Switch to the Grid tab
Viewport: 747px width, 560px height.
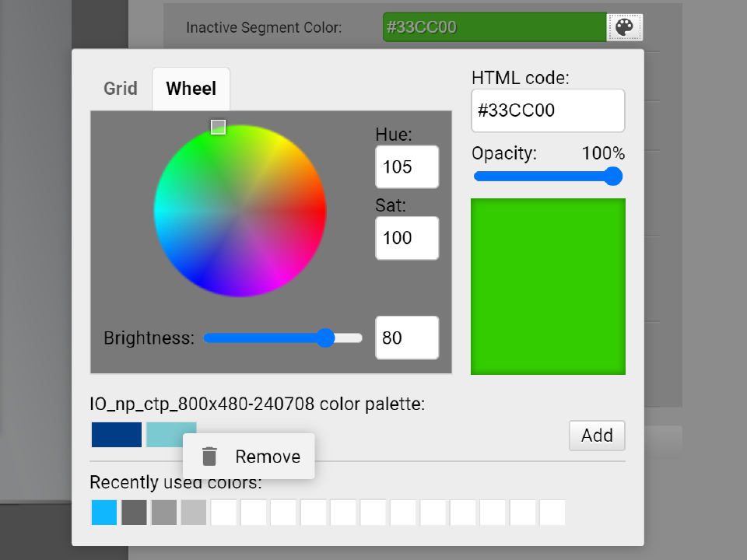[x=121, y=89]
